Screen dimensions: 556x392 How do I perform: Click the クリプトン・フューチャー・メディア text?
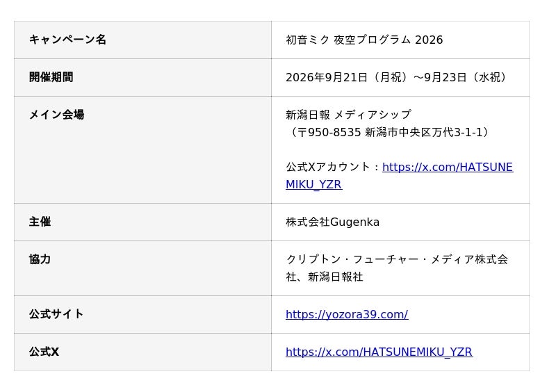[x=380, y=259]
